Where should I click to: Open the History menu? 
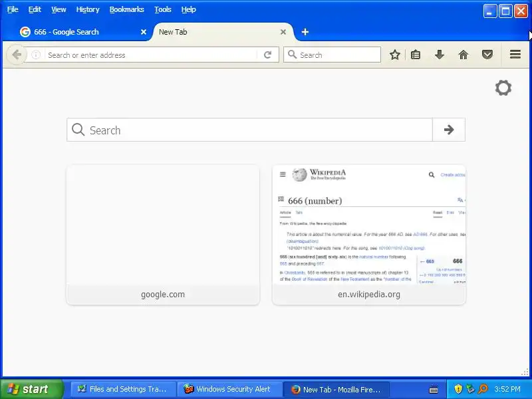88,9
